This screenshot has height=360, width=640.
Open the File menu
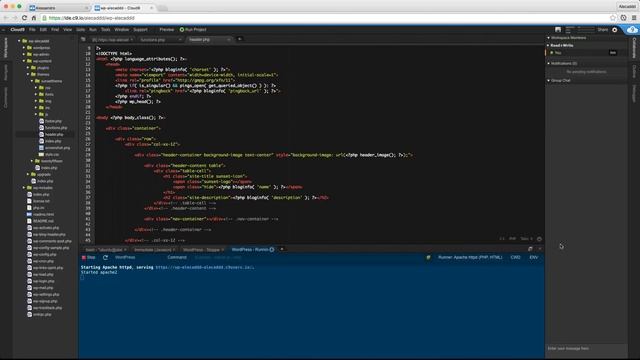[32, 29]
